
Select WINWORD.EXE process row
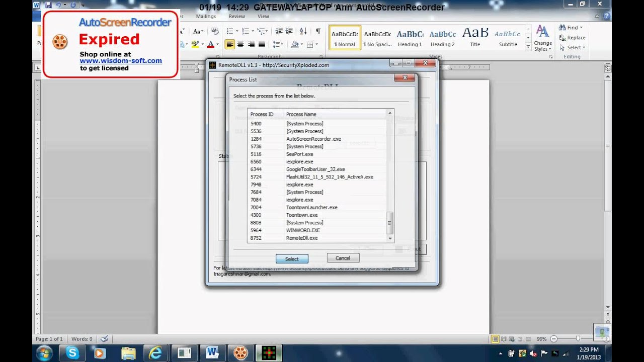317,230
